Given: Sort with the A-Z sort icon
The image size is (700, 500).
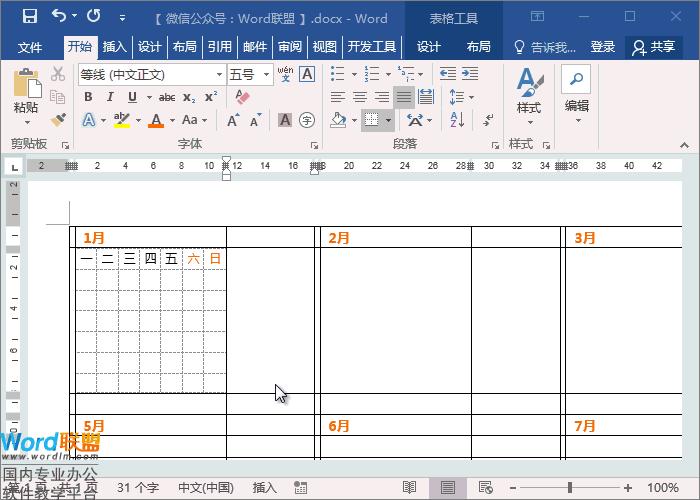Looking at the screenshot, I should pos(457,120).
